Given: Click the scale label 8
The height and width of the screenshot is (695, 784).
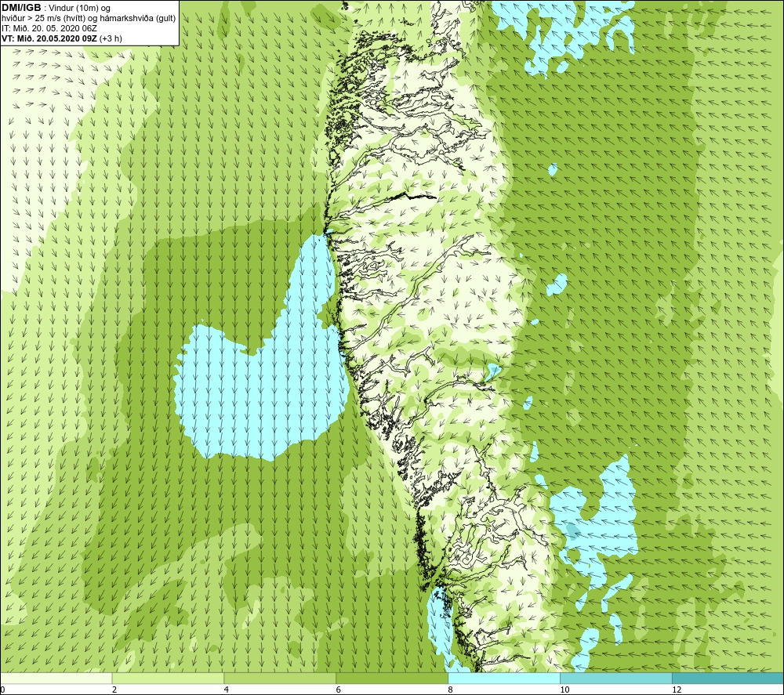Looking at the screenshot, I should click(x=451, y=690).
